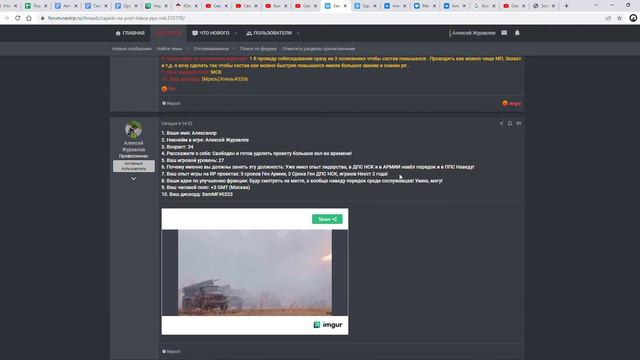Expand the user info chevron under the avatar
The width and height of the screenshot is (640, 360).
133,179
